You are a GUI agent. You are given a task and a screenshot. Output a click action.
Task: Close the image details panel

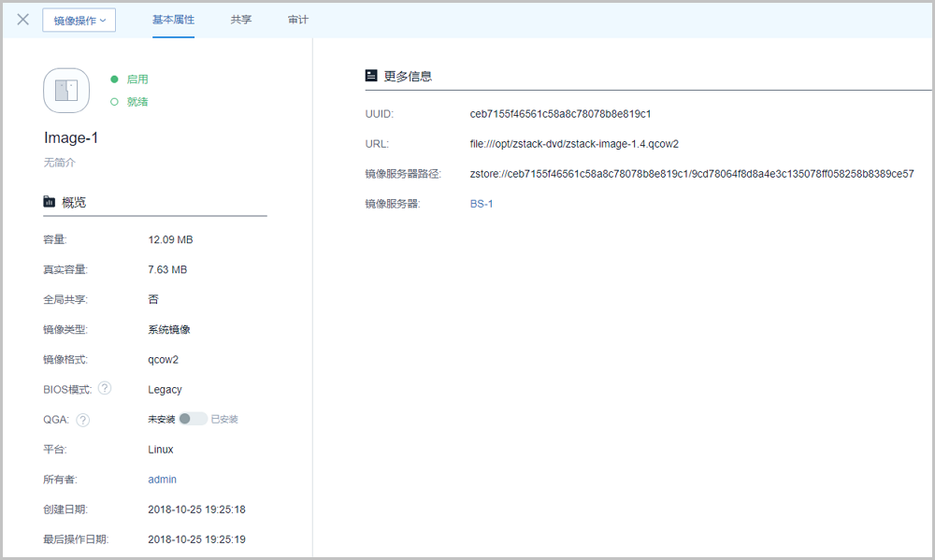click(23, 20)
